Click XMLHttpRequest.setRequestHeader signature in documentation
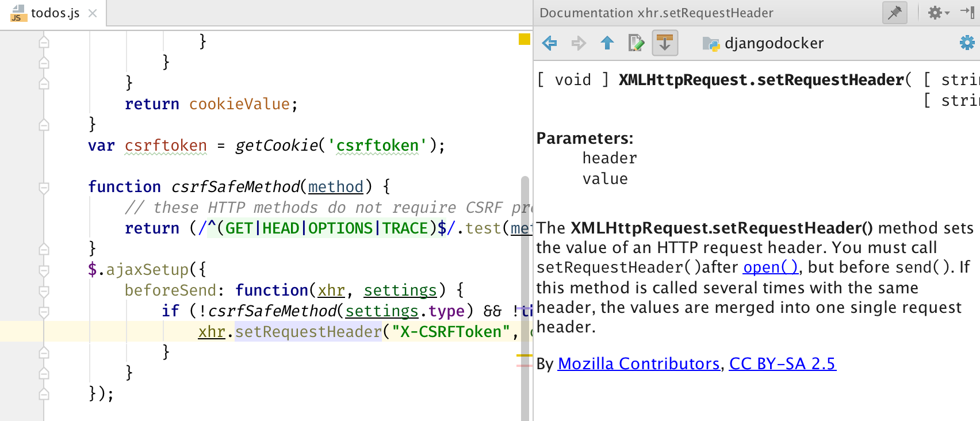Viewport: 980px width, 421px height. pos(761,80)
